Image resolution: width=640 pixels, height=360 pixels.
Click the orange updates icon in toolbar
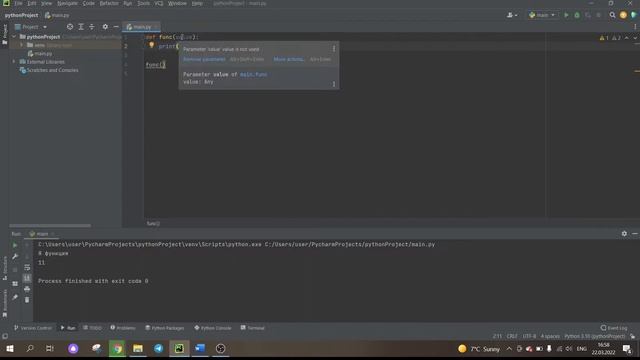coord(623,15)
